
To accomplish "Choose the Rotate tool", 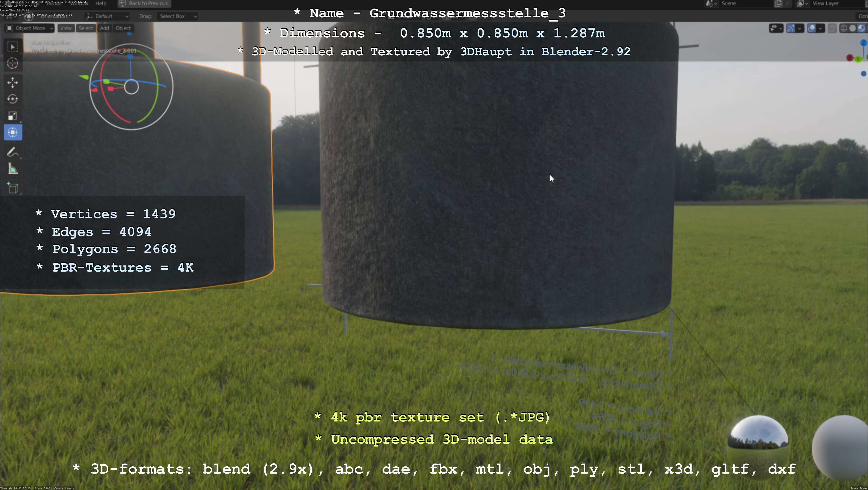I will coord(13,99).
